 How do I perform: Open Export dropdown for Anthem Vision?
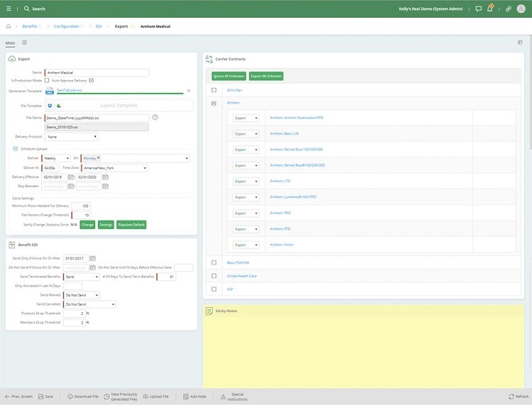[x=246, y=245]
